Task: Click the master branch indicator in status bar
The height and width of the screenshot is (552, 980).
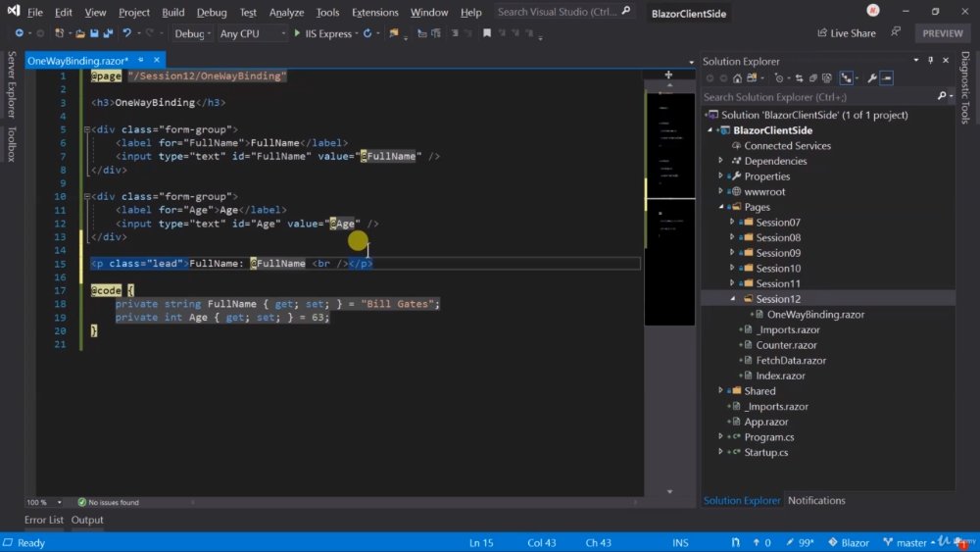Action: click(910, 542)
